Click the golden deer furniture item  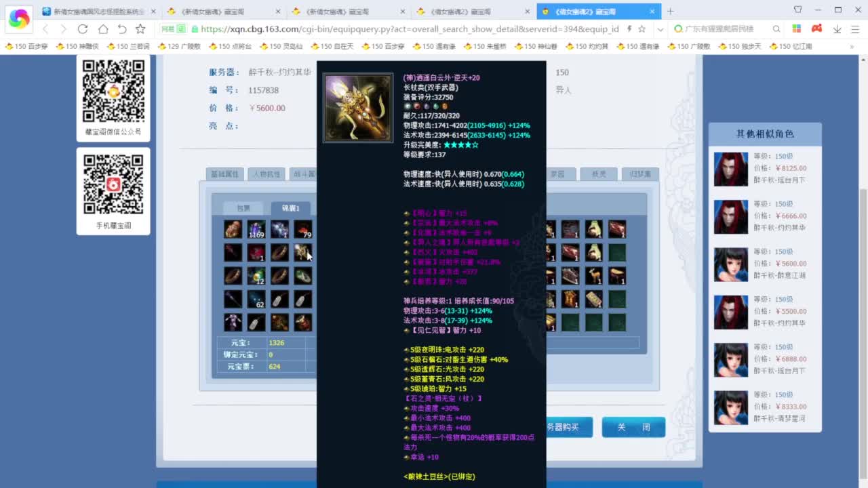coord(593,276)
